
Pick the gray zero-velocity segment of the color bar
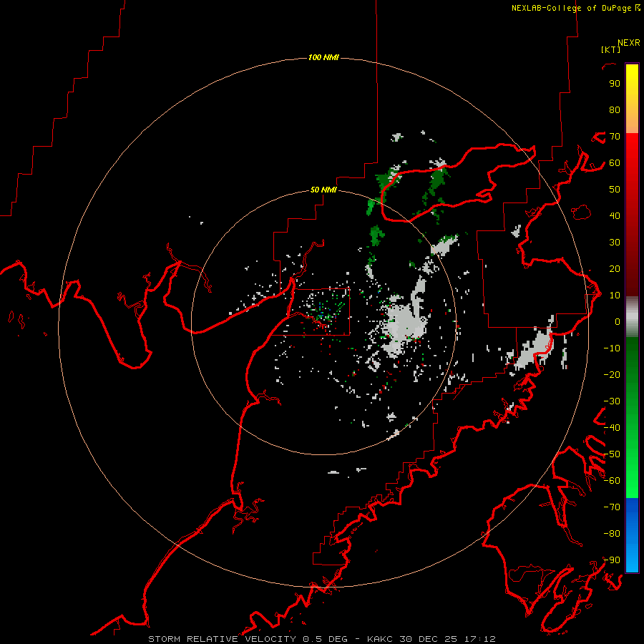(x=632, y=317)
